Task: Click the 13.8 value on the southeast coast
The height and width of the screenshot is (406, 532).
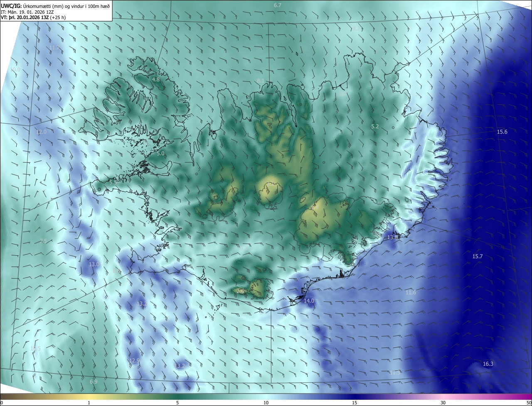Action: 393,237
